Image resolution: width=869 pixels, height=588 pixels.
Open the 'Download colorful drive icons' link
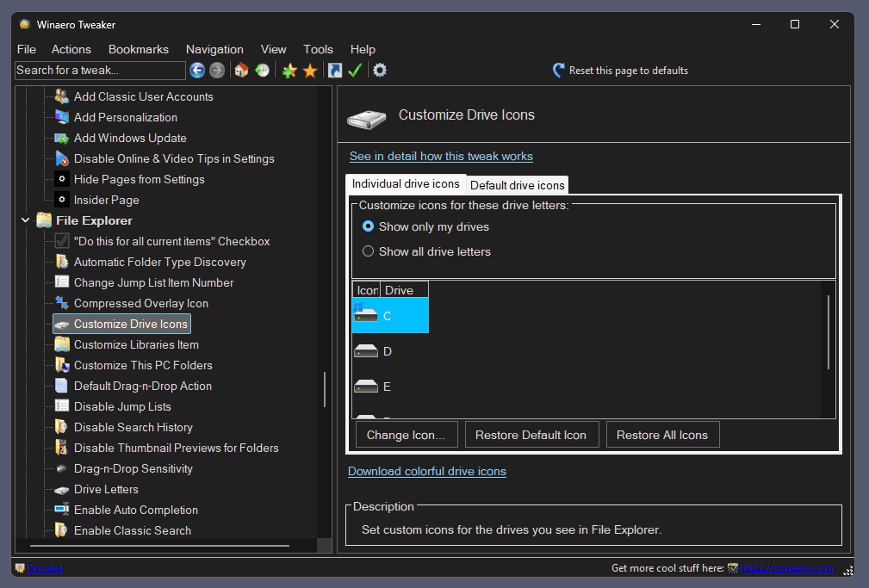click(426, 471)
